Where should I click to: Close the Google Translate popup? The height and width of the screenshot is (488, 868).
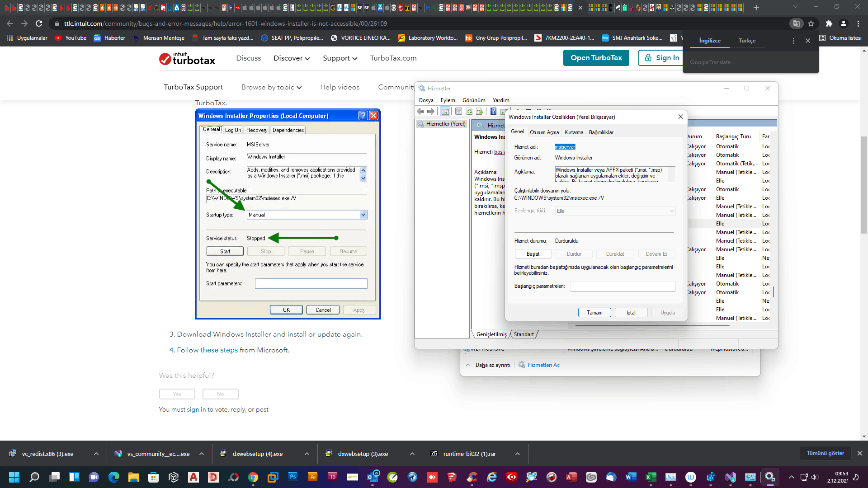pyautogui.click(x=808, y=41)
